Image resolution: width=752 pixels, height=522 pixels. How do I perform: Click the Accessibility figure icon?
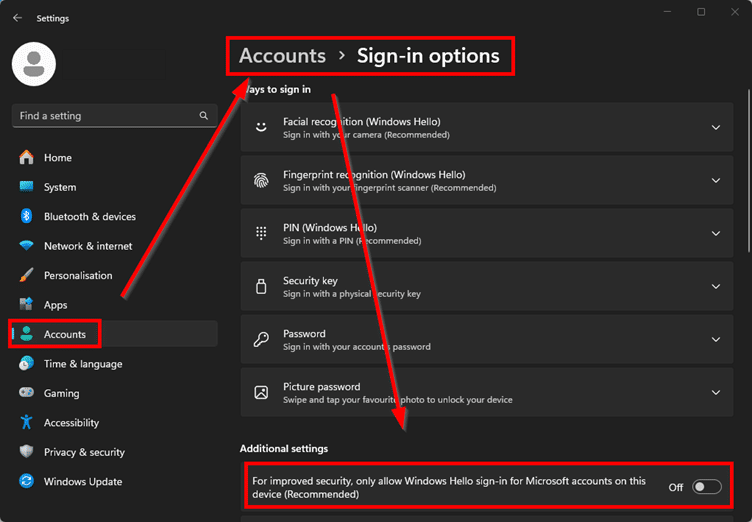(26, 422)
